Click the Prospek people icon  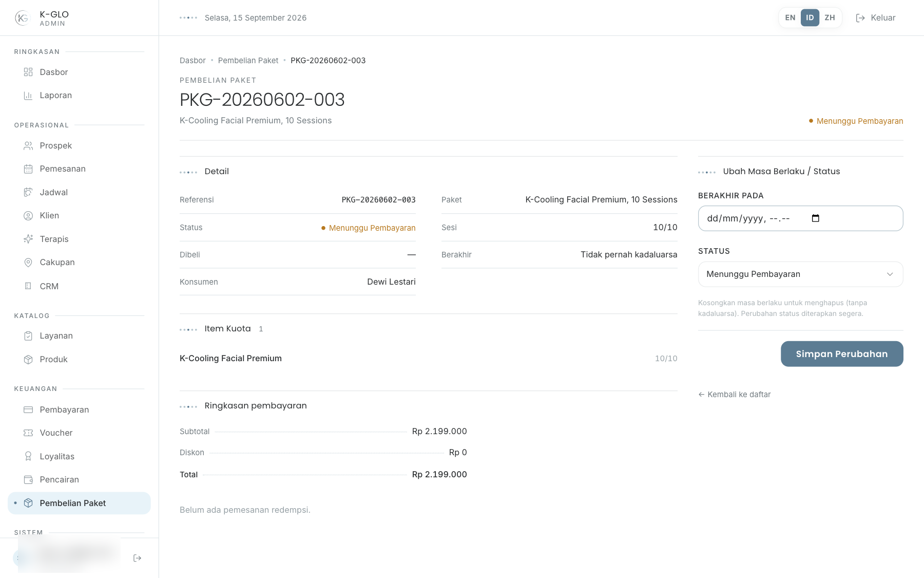tap(28, 146)
